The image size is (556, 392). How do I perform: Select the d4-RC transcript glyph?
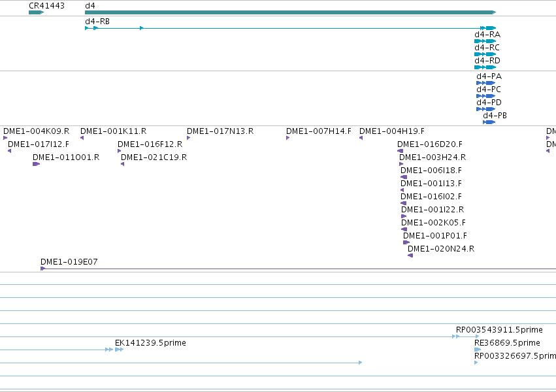click(x=485, y=54)
